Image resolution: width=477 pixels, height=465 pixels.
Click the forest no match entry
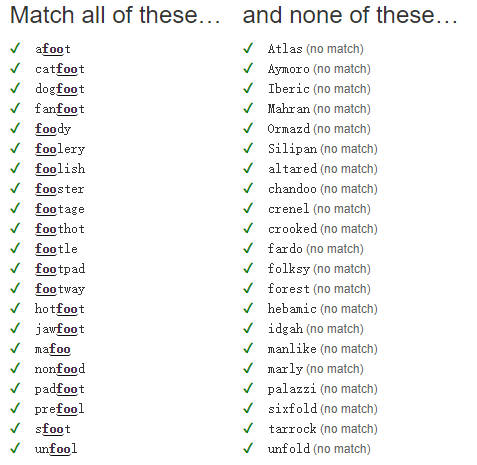[319, 289]
